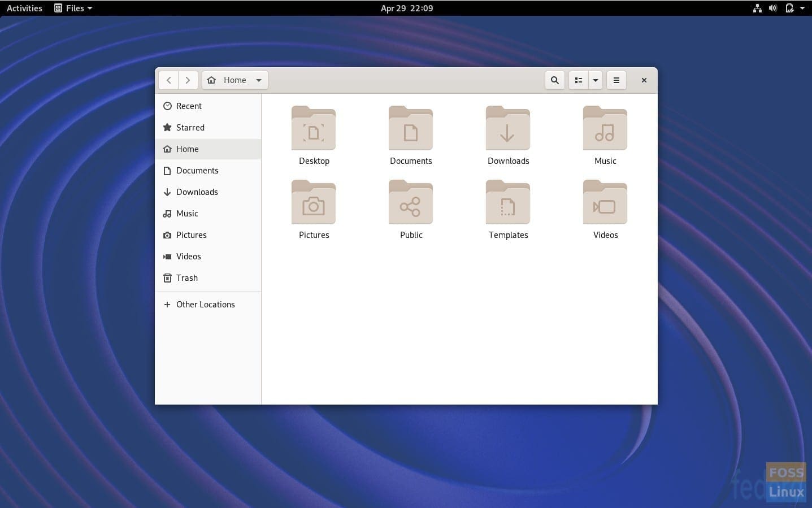Go back with the left arrow button
The height and width of the screenshot is (508, 812).
(168, 80)
